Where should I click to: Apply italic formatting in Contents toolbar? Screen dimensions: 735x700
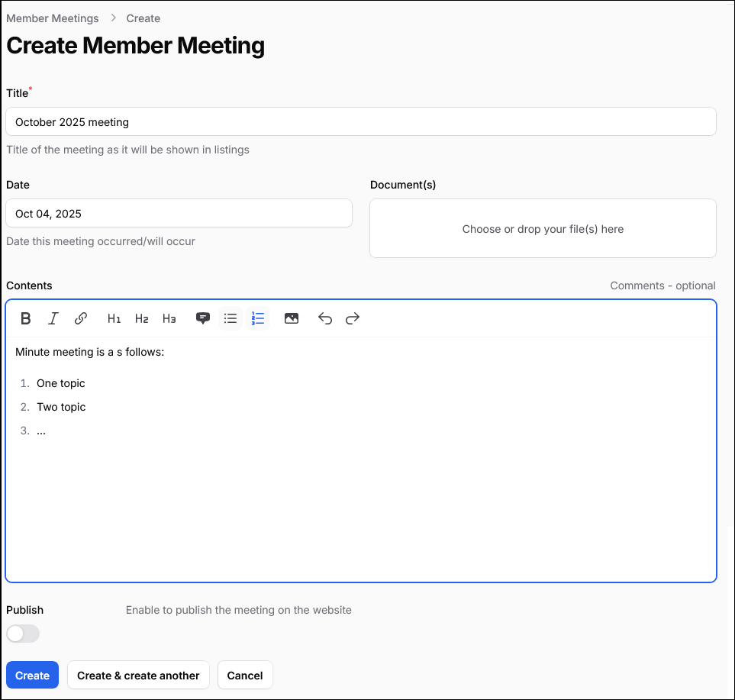click(x=53, y=318)
